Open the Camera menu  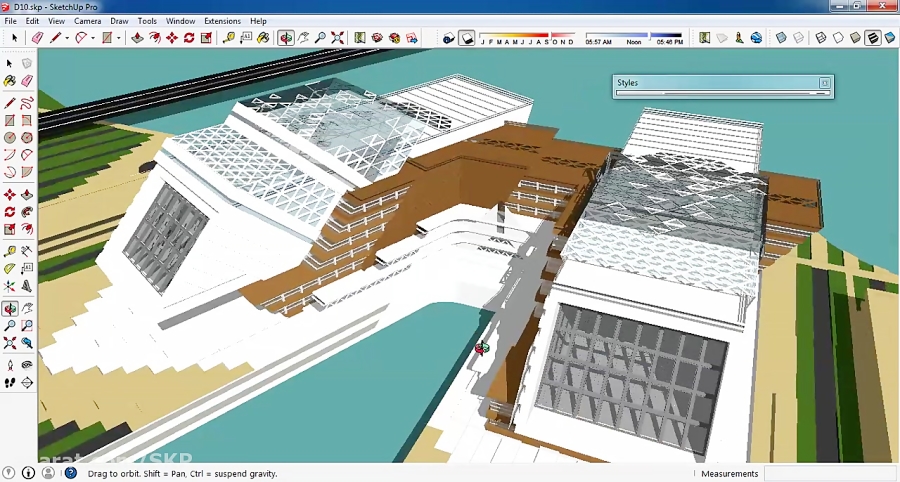point(87,21)
